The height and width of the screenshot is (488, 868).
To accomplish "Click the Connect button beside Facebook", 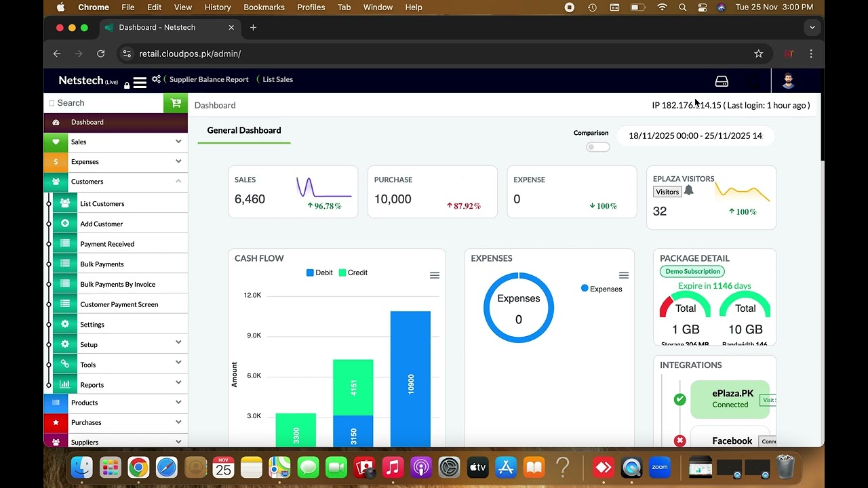I will (768, 441).
